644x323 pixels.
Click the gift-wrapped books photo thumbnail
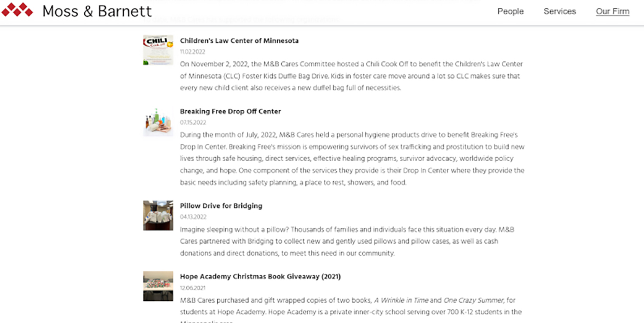coord(158,286)
